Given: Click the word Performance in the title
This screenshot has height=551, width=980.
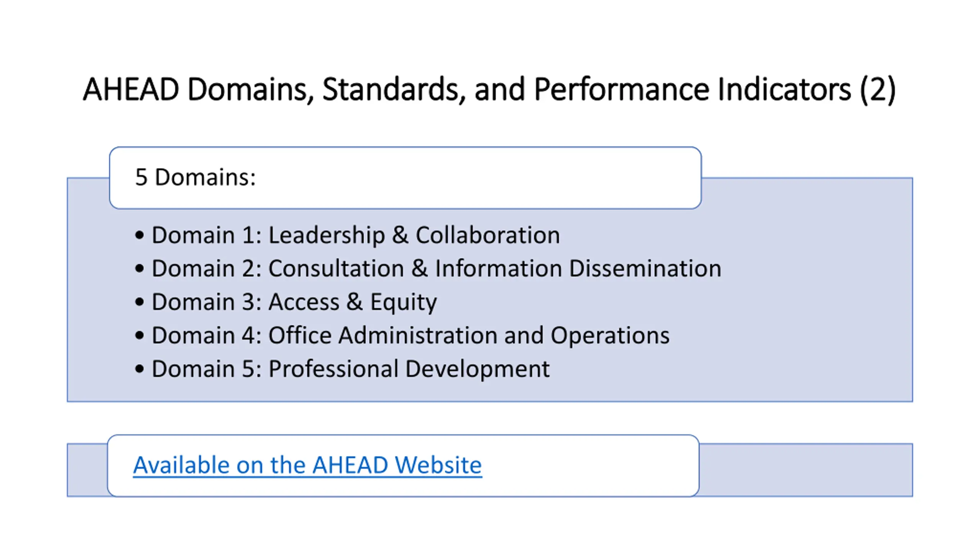Looking at the screenshot, I should point(622,89).
